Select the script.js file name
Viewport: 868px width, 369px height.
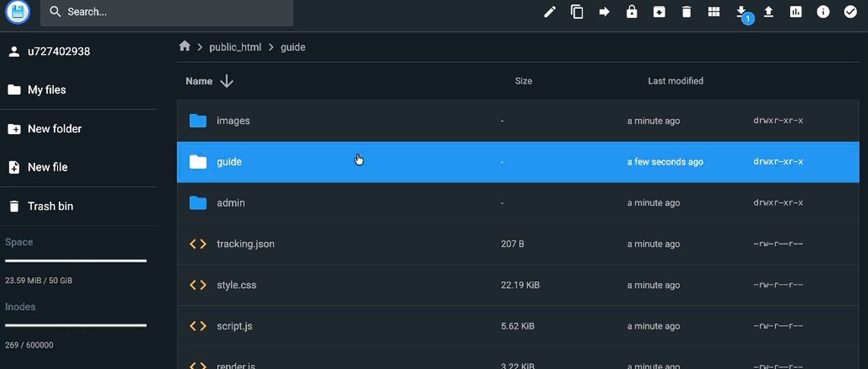(235, 326)
